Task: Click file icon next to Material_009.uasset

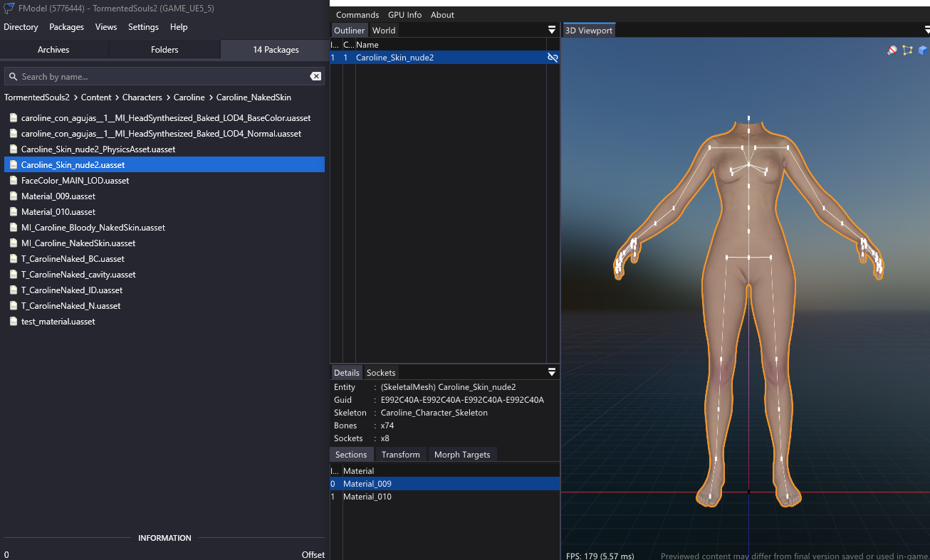Action: coord(14,196)
